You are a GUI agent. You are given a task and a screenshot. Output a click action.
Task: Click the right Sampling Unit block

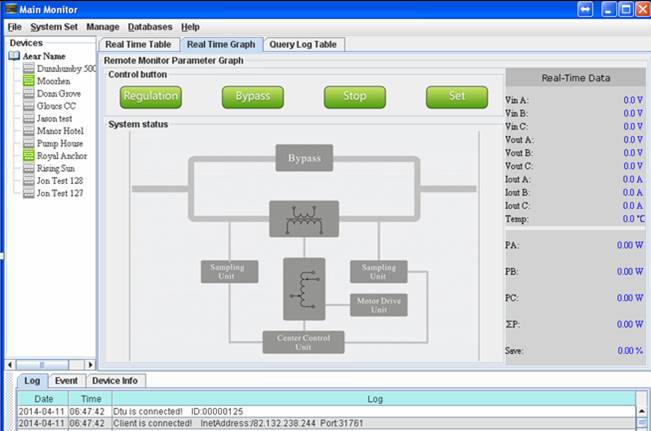379,272
